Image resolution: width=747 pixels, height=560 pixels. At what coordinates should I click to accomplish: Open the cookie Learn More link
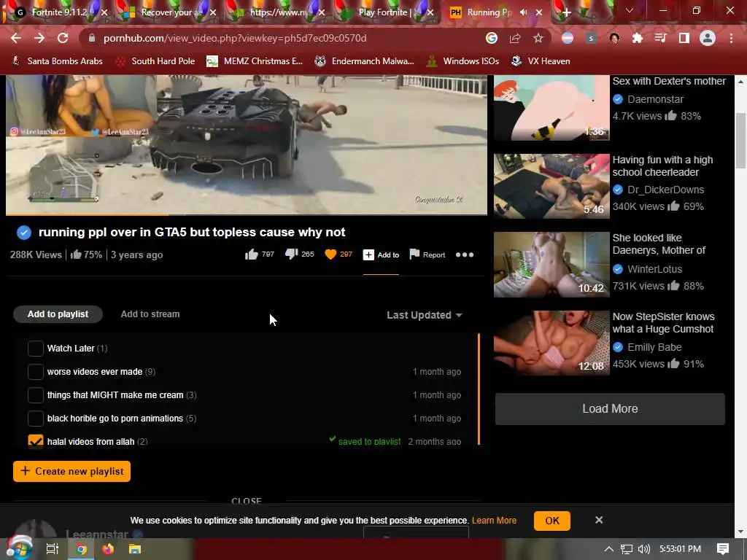pyautogui.click(x=494, y=521)
